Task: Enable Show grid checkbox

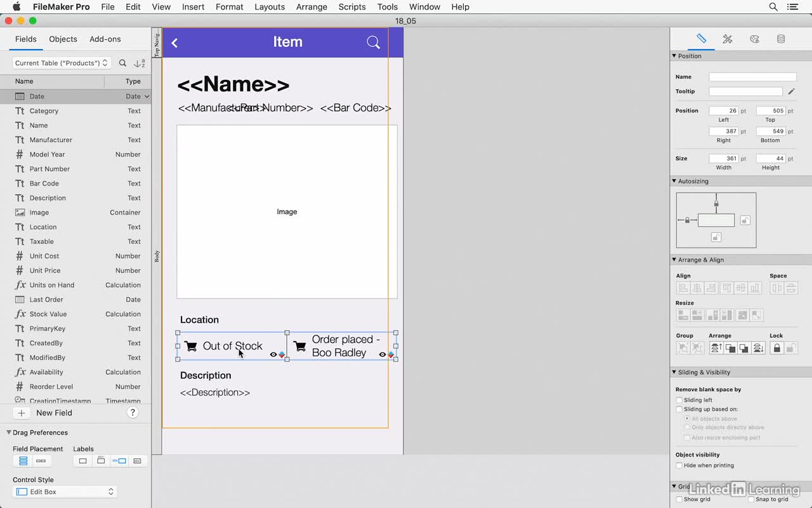Action: click(679, 499)
